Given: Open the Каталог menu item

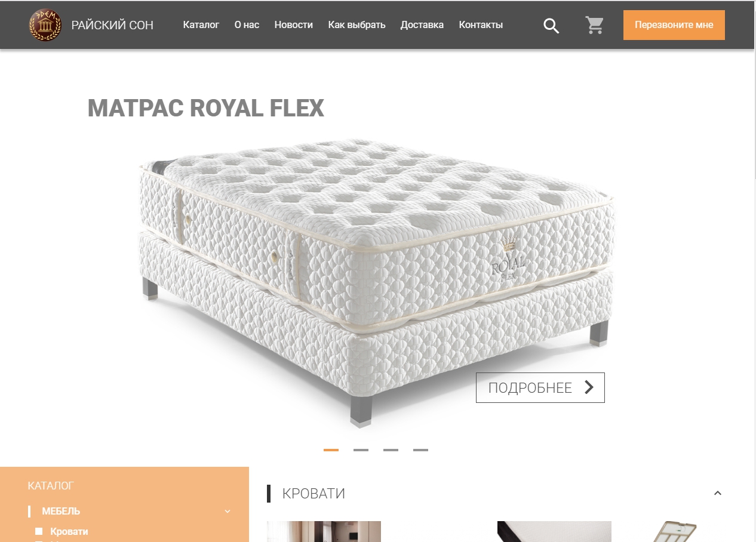Looking at the screenshot, I should pos(201,25).
